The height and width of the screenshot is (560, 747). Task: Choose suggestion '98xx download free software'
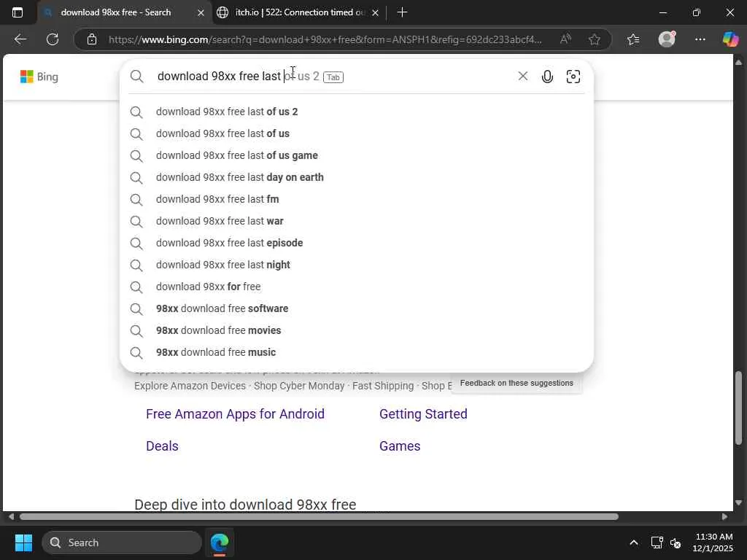coord(356,308)
